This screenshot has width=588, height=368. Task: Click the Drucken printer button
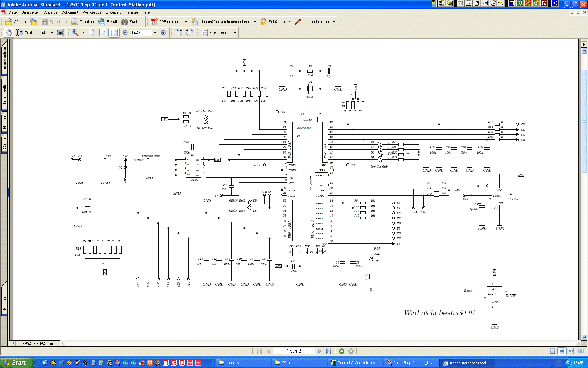coord(83,22)
